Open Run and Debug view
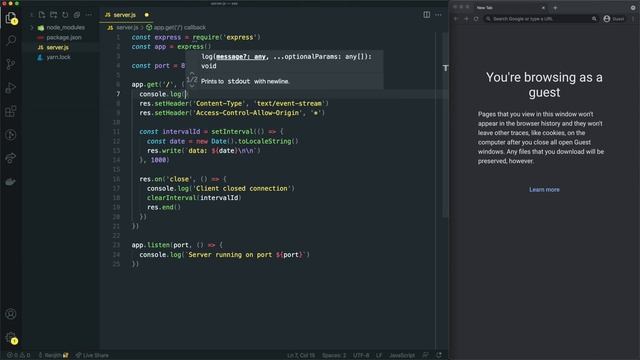 (x=11, y=87)
